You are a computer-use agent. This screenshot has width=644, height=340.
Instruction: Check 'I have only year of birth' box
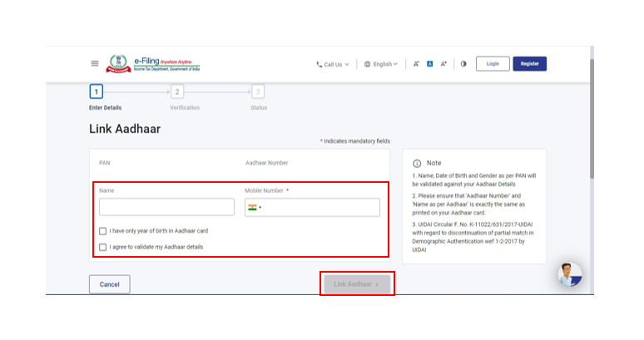pos(103,231)
